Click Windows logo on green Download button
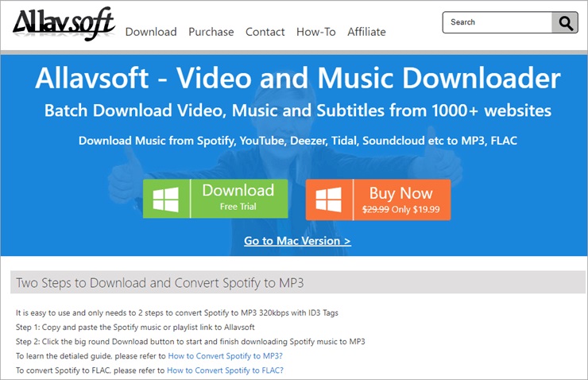Image resolution: width=588 pixels, height=380 pixels. click(166, 199)
